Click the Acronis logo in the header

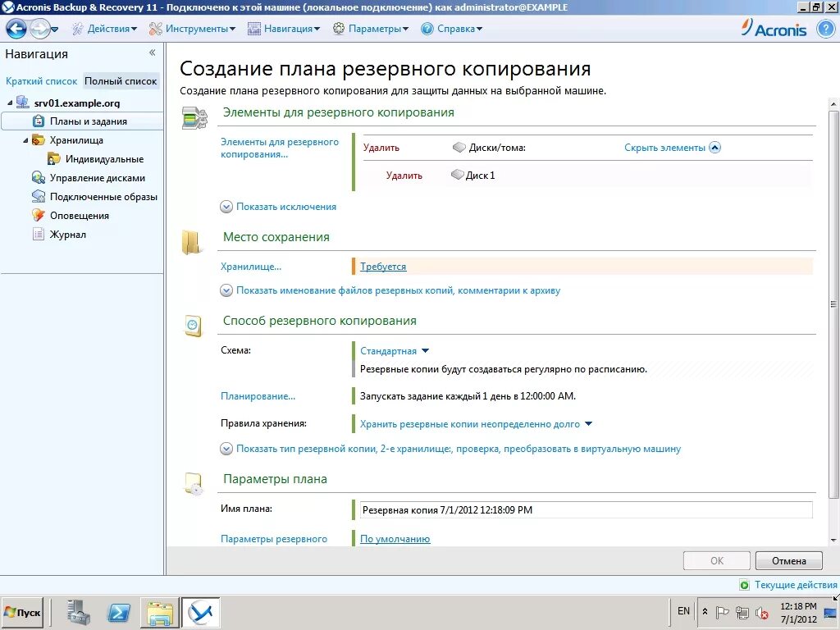tap(774, 28)
